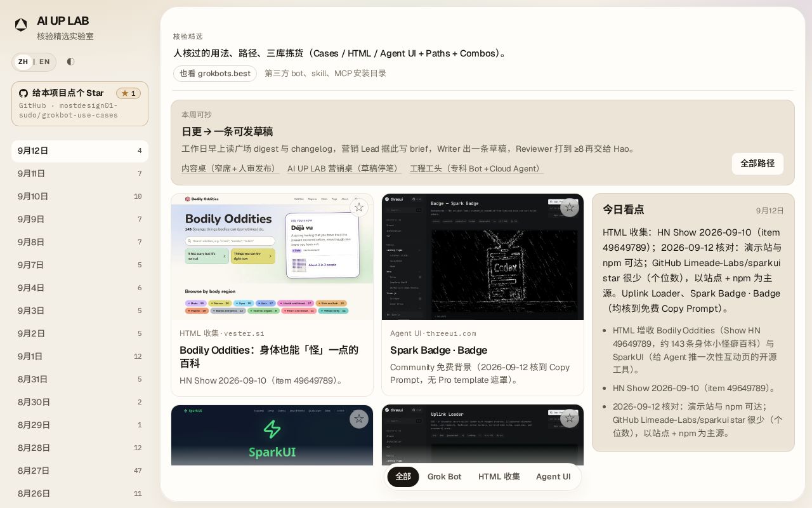Star the Bodily Oddities card
This screenshot has height=508, width=812.
tap(359, 208)
